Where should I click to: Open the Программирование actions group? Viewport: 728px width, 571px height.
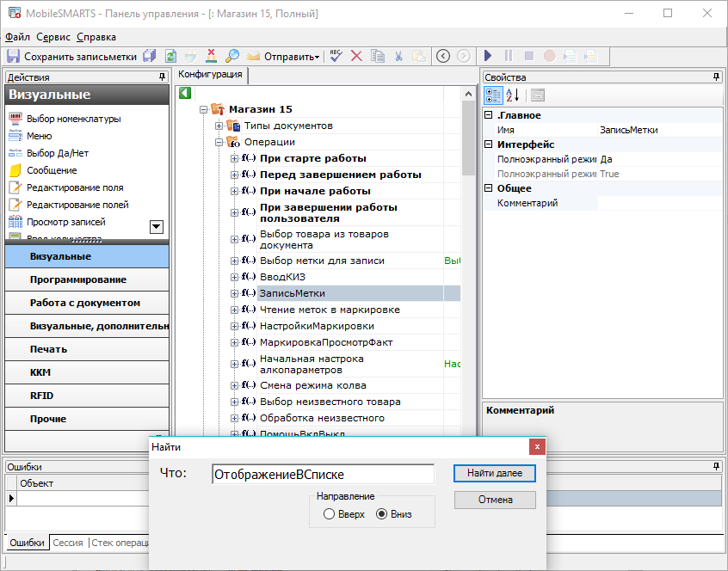(x=87, y=279)
